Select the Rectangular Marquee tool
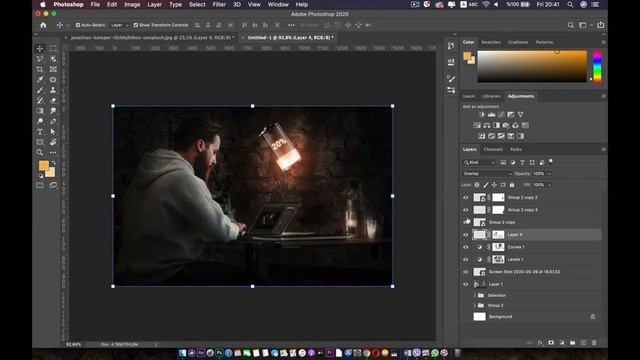The width and height of the screenshot is (640, 360). click(53, 48)
